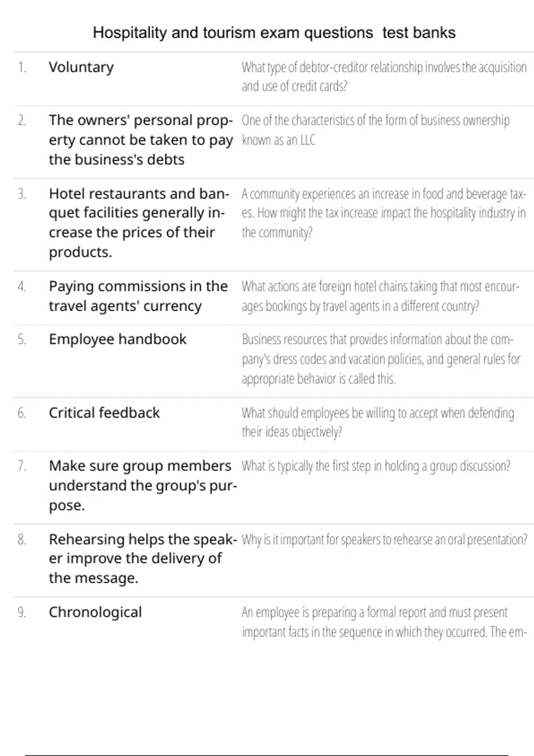
Task: Click the oral presentation rehearsal question
Action: pyautogui.click(x=384, y=539)
